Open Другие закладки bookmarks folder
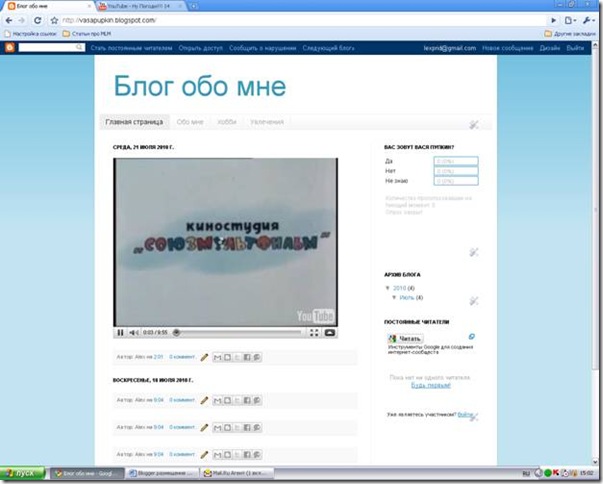 pyautogui.click(x=570, y=34)
